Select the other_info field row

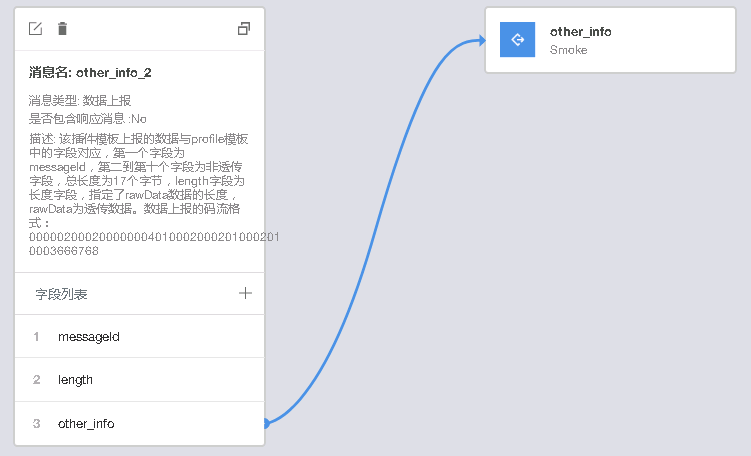click(139, 424)
